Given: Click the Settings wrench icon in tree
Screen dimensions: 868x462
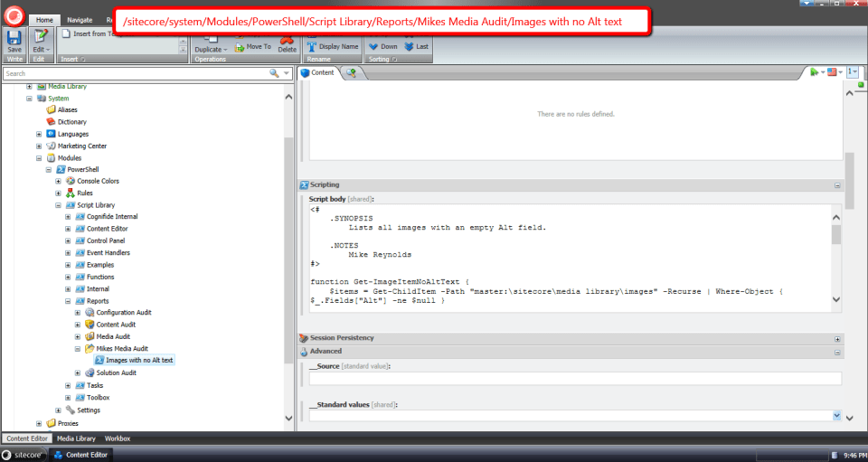Looking at the screenshot, I should tap(71, 410).
